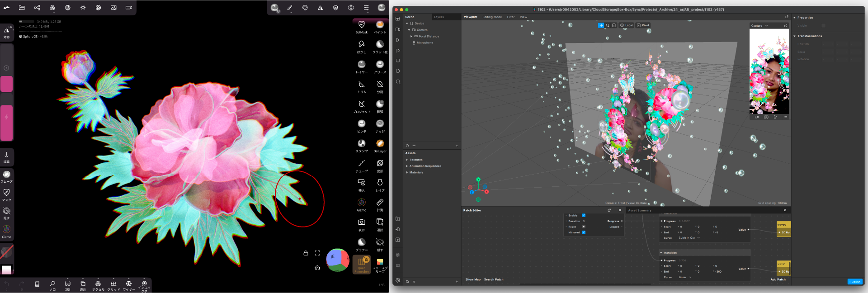
Task: Click the pink color swatch on left
Action: (6, 84)
